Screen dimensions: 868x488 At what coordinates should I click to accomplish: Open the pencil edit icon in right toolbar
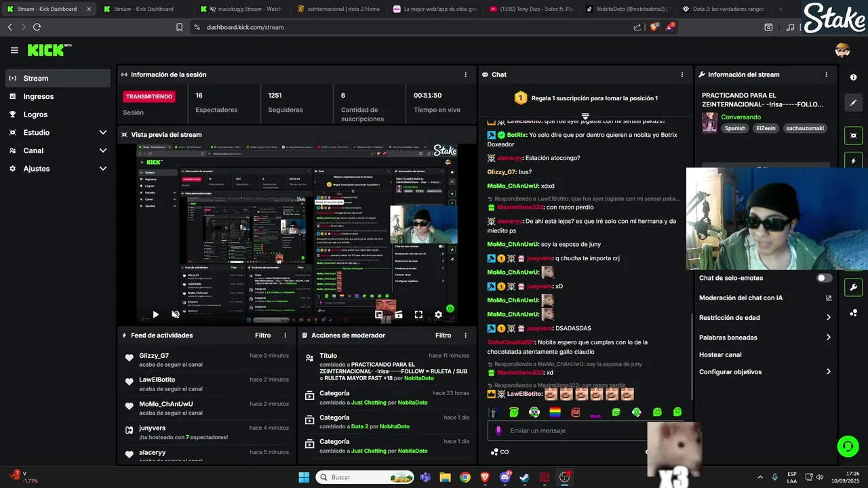(854, 103)
